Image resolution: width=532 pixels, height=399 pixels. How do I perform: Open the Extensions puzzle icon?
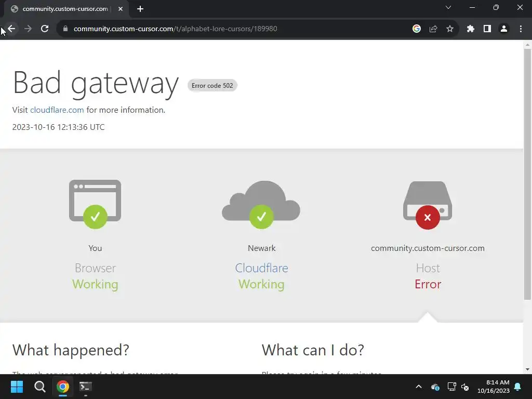pos(471,29)
